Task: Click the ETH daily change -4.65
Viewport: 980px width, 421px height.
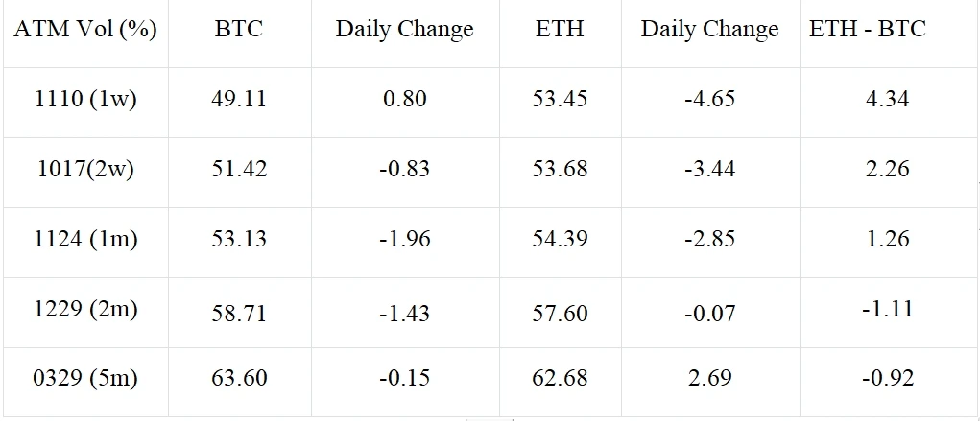Action: coord(709,99)
